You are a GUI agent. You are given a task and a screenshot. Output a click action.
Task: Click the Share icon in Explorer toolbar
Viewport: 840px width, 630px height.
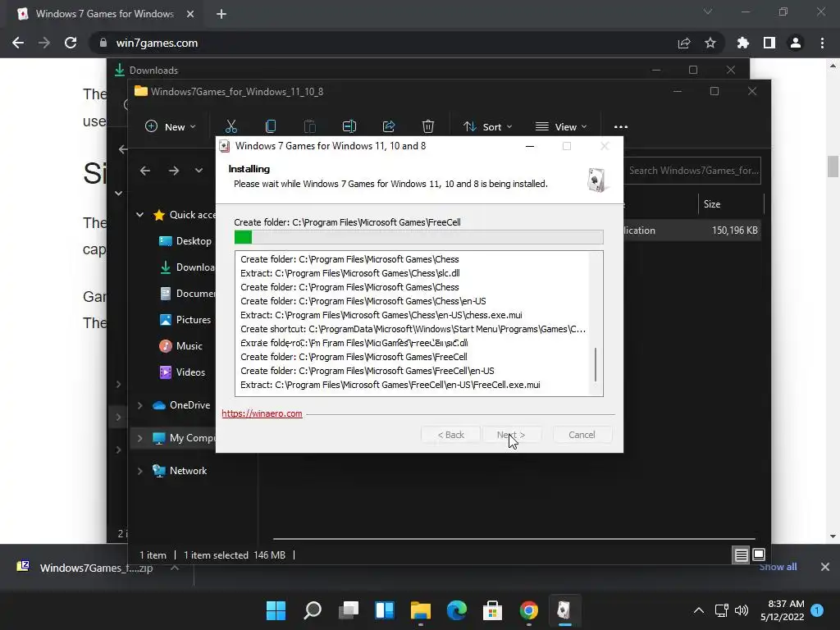tap(389, 126)
